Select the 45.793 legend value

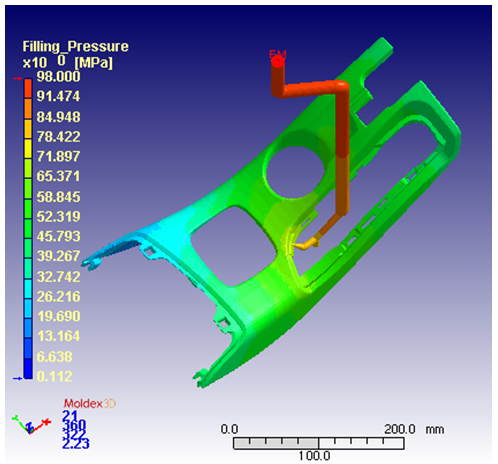tap(58, 236)
